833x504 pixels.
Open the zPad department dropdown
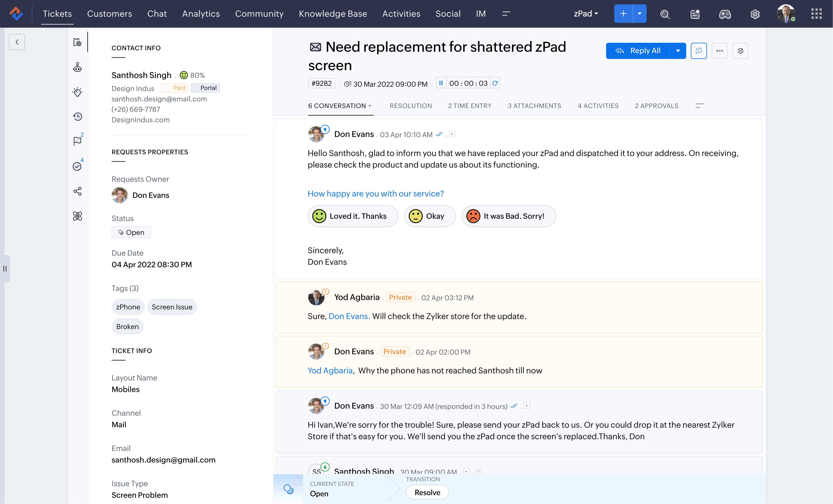point(585,14)
